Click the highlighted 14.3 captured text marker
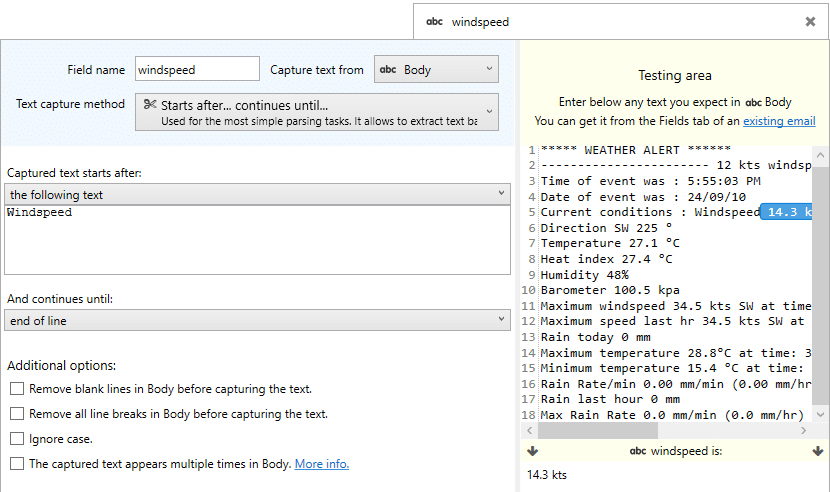830x492 pixels. coord(786,212)
